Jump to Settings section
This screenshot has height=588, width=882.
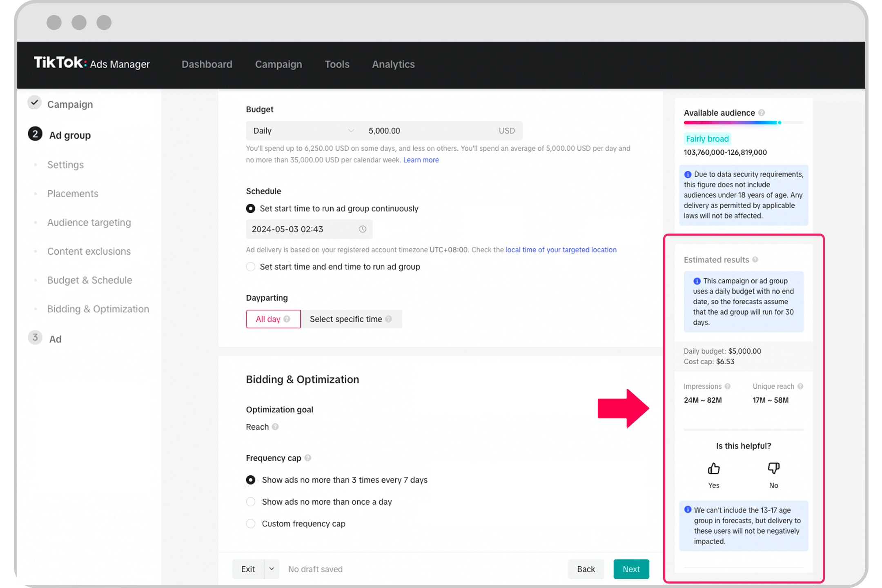coord(65,165)
